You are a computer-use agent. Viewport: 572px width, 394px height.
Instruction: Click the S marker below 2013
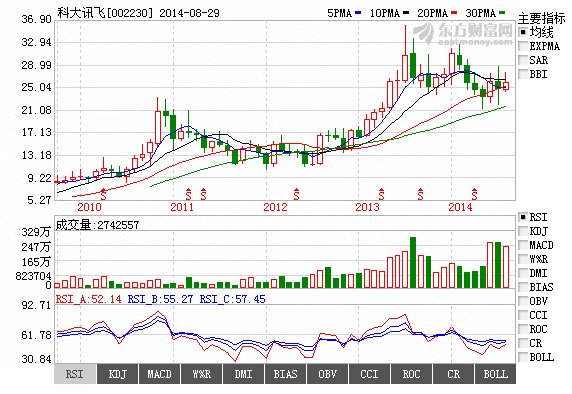point(381,194)
